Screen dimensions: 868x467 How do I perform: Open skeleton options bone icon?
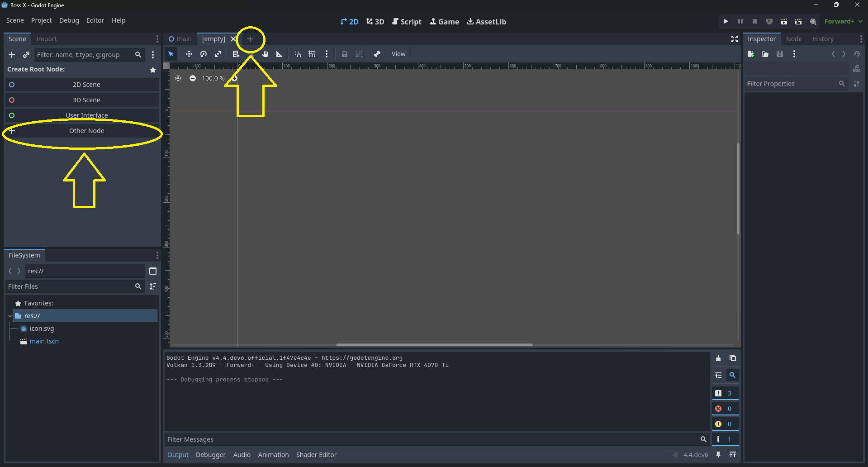pos(377,54)
